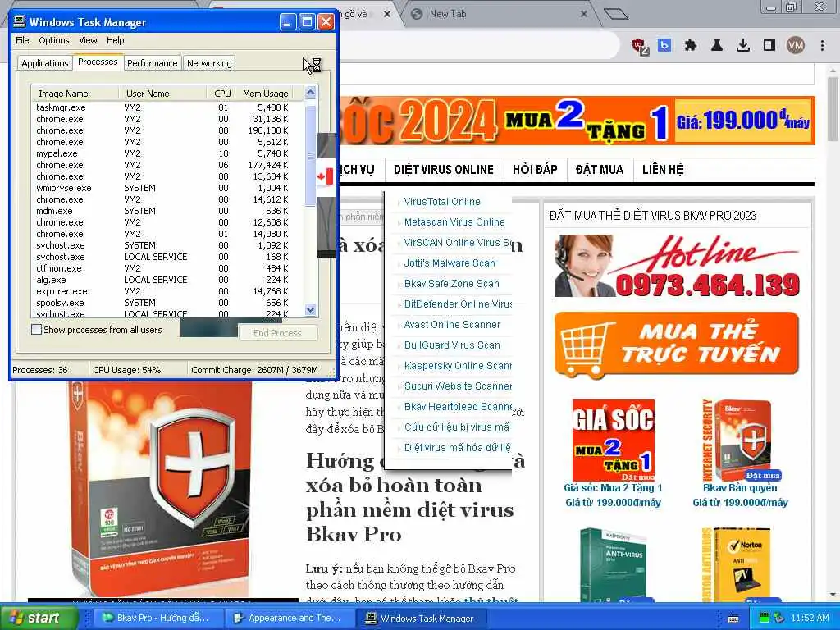The width and height of the screenshot is (840, 630).
Task: Open the VirusTotal Online link
Action: point(442,202)
